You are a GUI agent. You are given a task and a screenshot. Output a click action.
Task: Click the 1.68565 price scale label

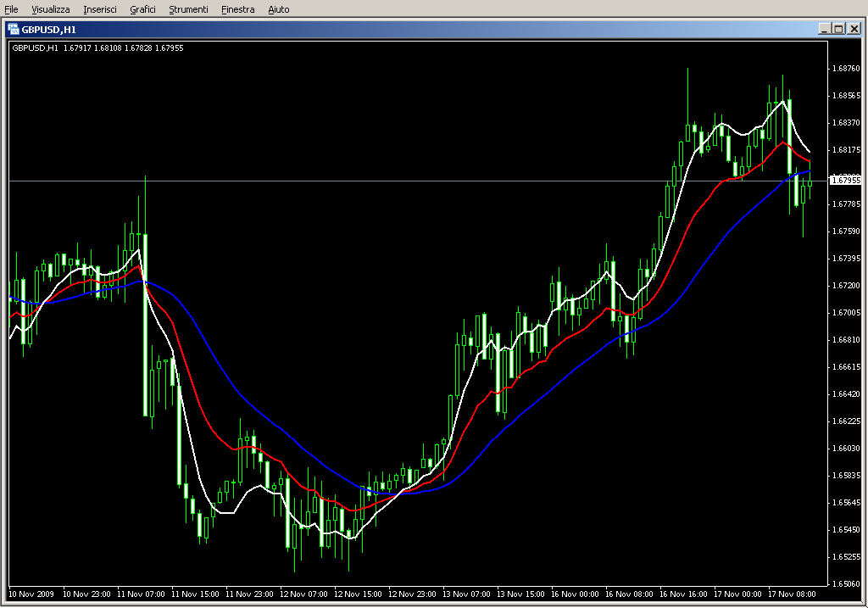[847, 96]
